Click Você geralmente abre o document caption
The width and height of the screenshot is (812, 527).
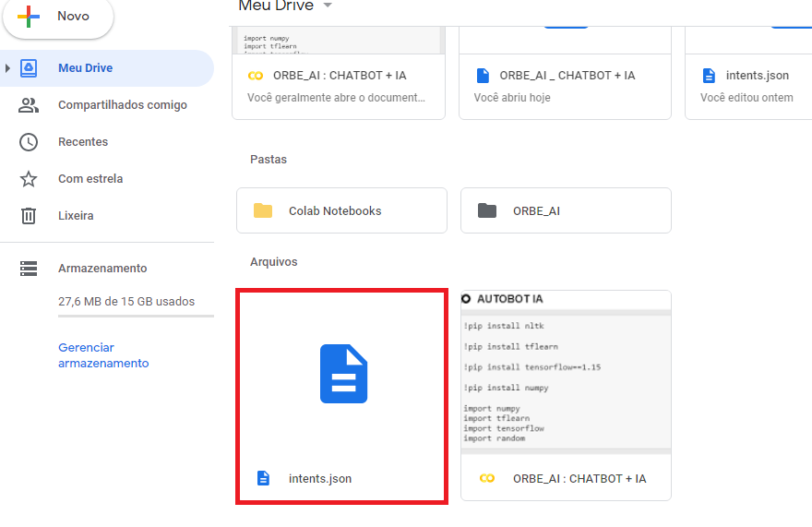[x=336, y=98]
